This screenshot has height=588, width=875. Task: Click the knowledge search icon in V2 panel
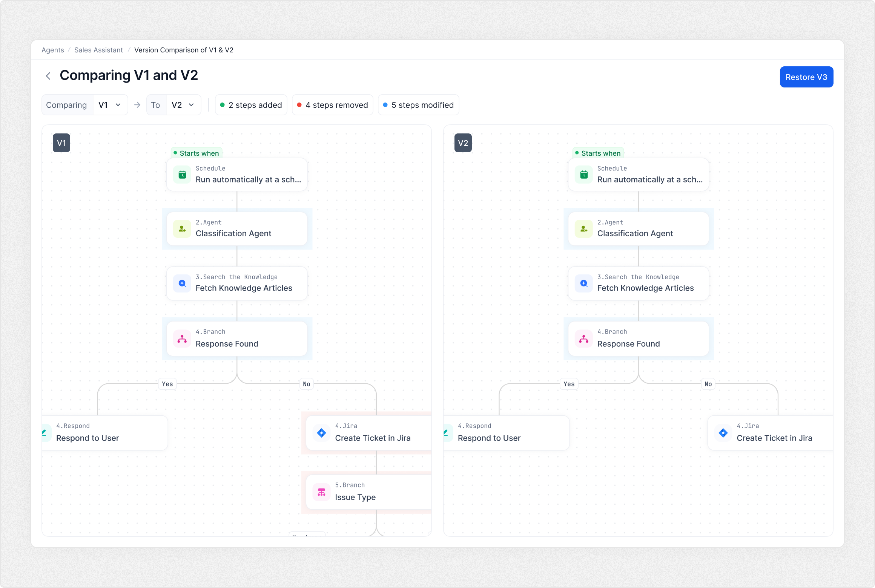click(x=584, y=283)
